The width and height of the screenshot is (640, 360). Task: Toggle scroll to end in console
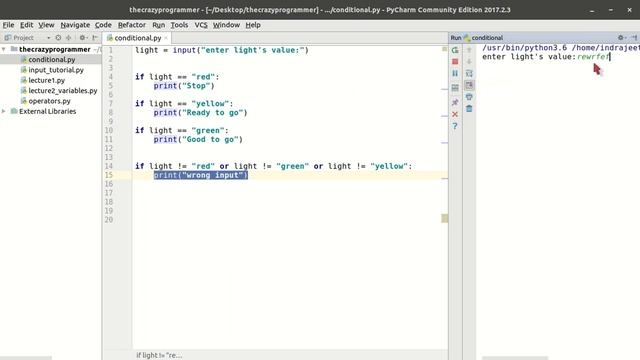pos(469,85)
